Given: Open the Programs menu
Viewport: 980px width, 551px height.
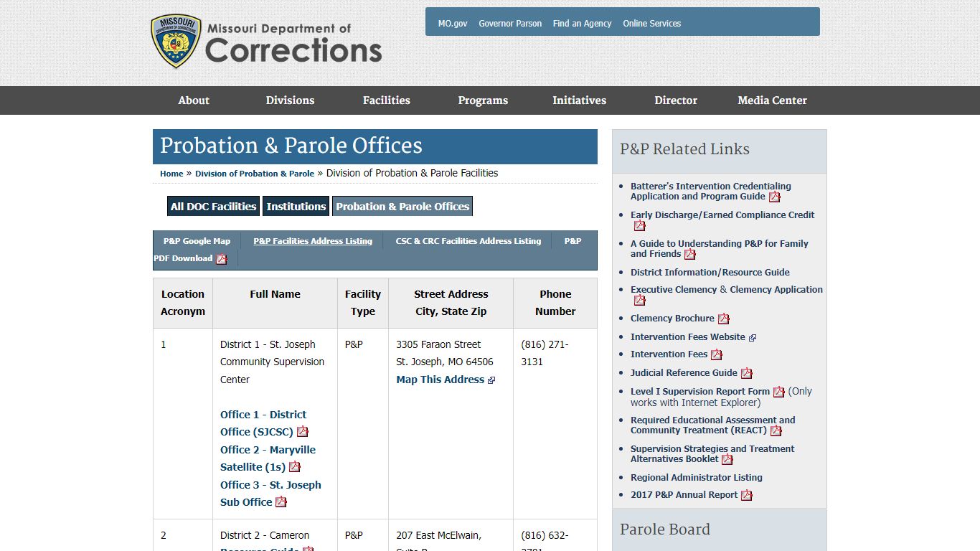Looking at the screenshot, I should point(483,100).
